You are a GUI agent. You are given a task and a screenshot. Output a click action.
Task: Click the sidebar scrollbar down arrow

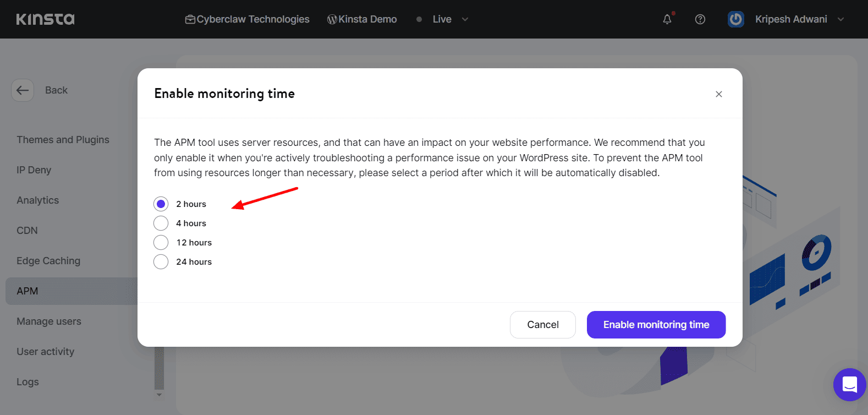pos(160,395)
